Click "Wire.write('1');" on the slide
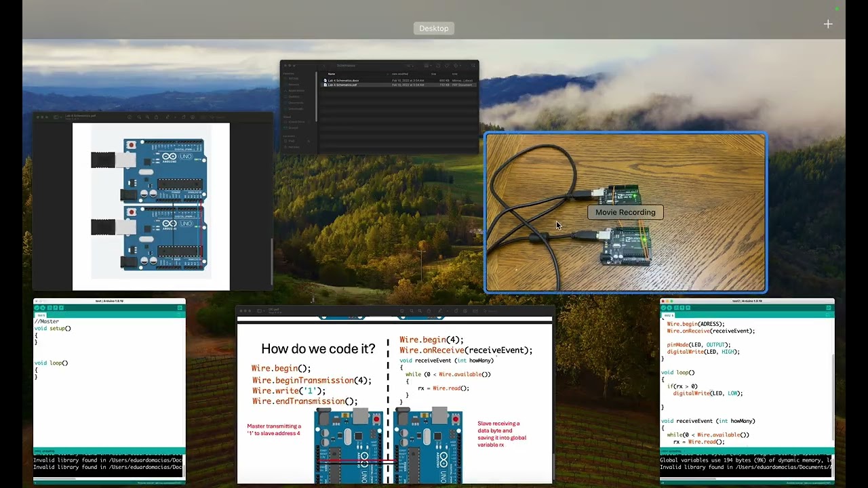This screenshot has height=488, width=868. coord(289,391)
